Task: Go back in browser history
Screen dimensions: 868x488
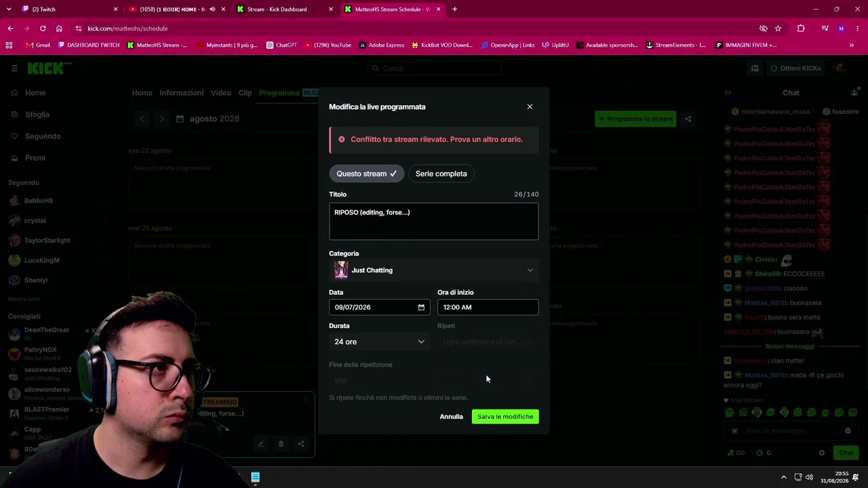Action: [x=10, y=28]
